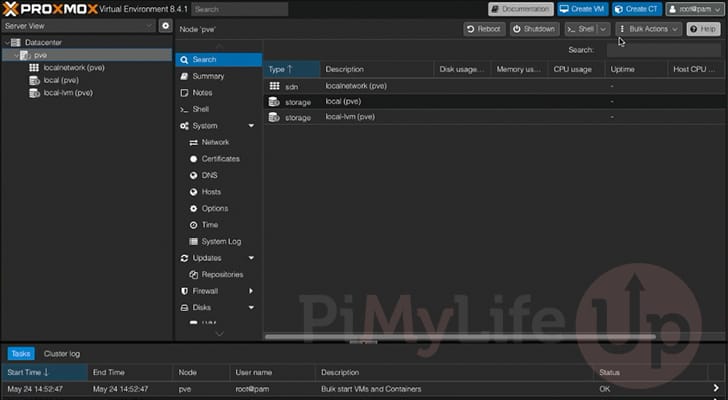Screen dimensions: 728x400
Task: Click the Reboot button
Action: [484, 29]
